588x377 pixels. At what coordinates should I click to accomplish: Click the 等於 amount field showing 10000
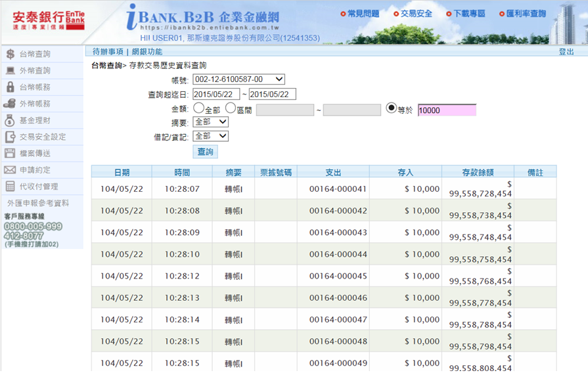tap(447, 110)
